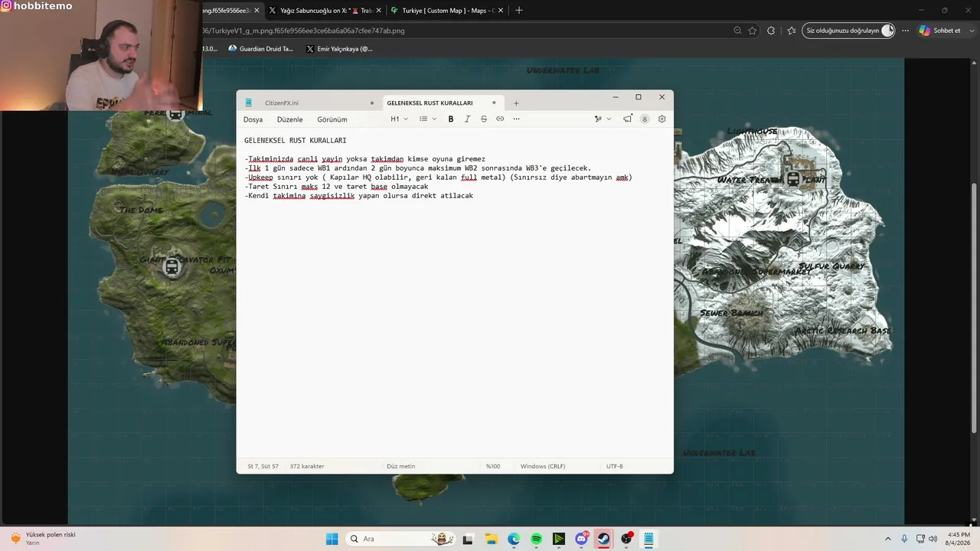Toggle bold formatting in Notepad
The width and height of the screenshot is (980, 551).
tap(451, 119)
